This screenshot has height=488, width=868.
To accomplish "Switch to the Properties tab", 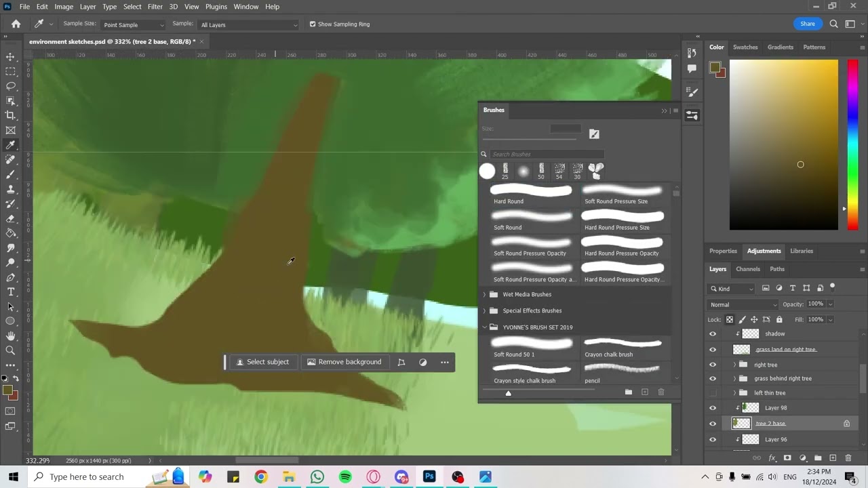I will tap(723, 251).
